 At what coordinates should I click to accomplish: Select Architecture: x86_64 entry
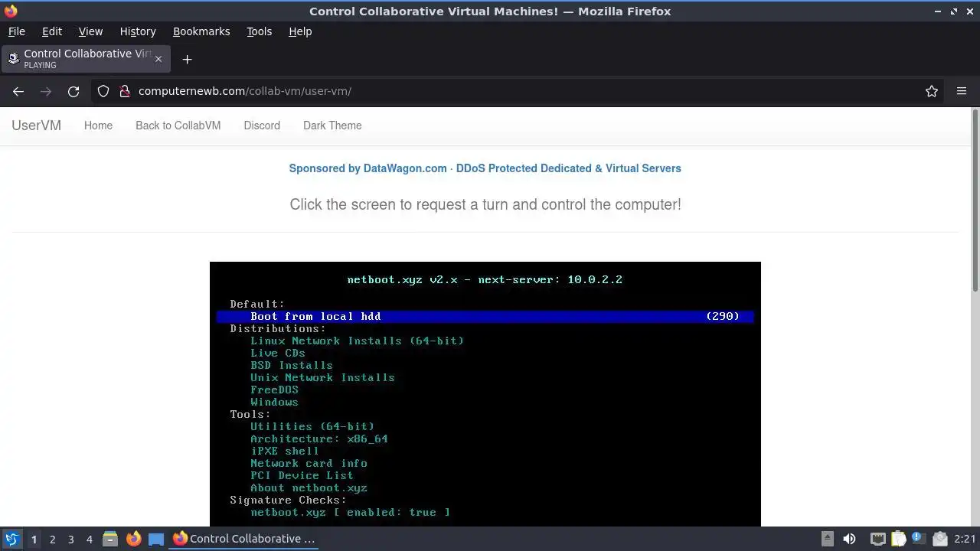[318, 439]
